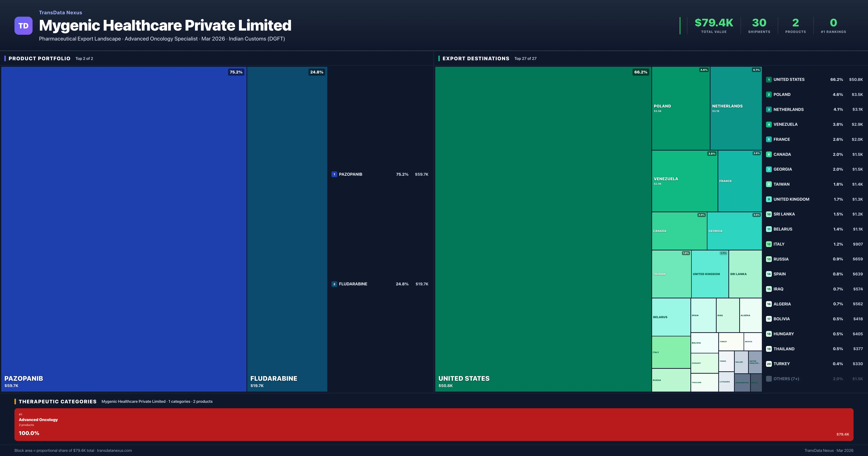Image resolution: width=868 pixels, height=456 pixels.
Task: Click the TD logo icon
Action: [23, 26]
